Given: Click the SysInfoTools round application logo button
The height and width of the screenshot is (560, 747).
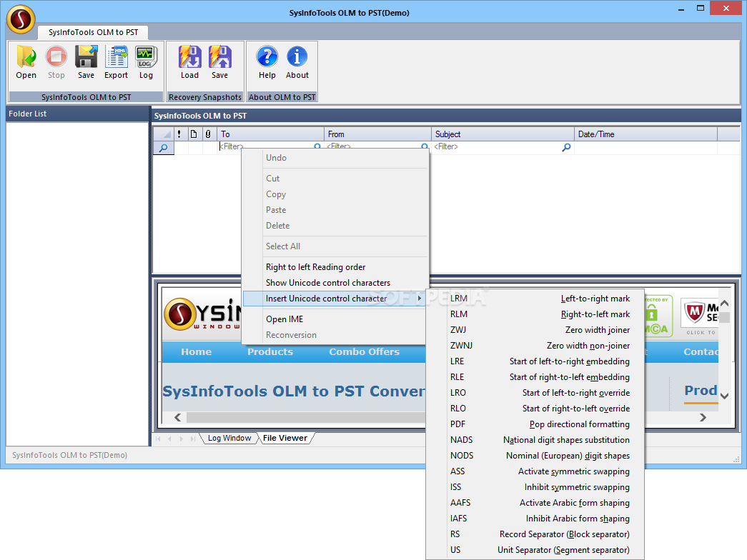Looking at the screenshot, I should [21, 19].
